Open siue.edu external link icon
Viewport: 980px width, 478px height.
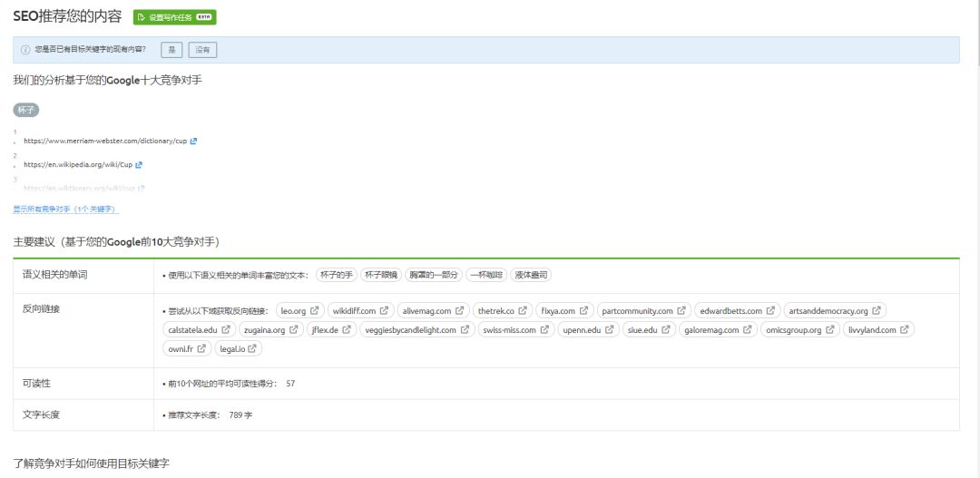(x=666, y=330)
